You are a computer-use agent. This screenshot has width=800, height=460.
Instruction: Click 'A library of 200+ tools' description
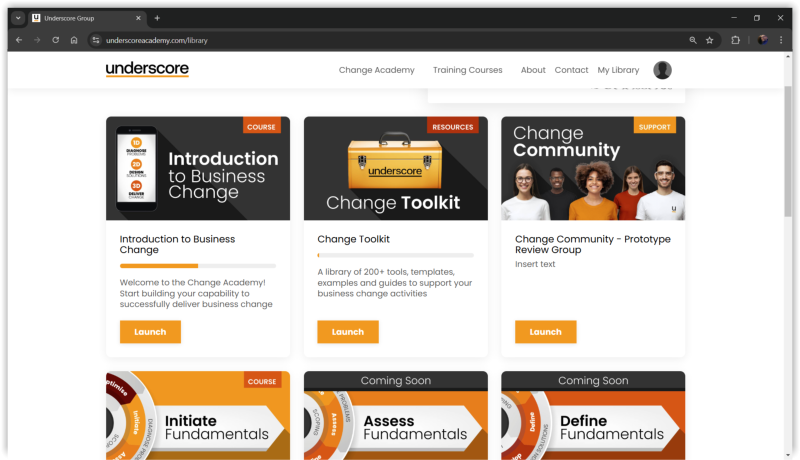point(394,283)
